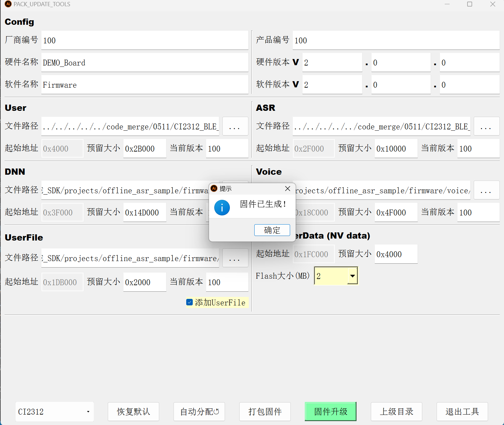
Task: Click the 硬件版本 major version field
Action: (332, 62)
